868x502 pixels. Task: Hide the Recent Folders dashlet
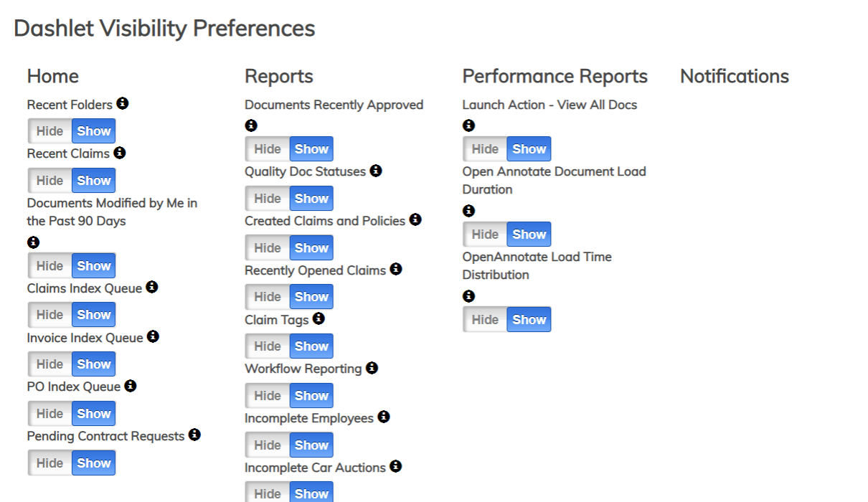pyautogui.click(x=50, y=131)
